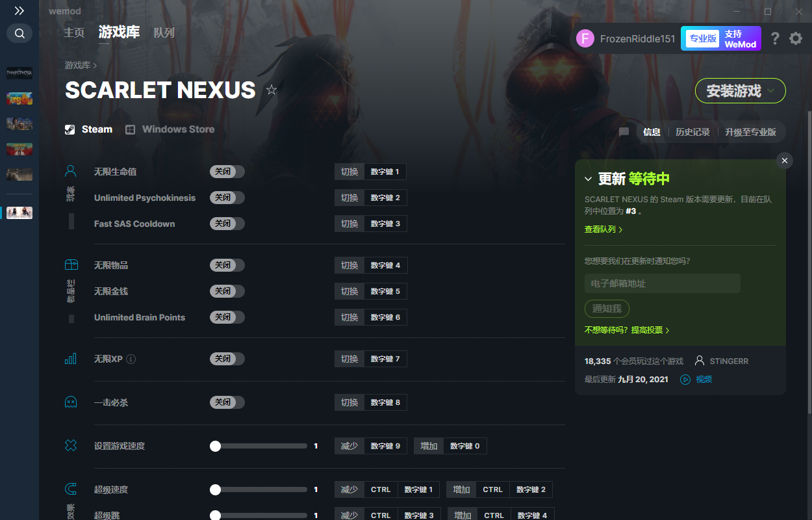Click the 超级速度 slider handle
The width and height of the screenshot is (812, 520).
click(215, 489)
